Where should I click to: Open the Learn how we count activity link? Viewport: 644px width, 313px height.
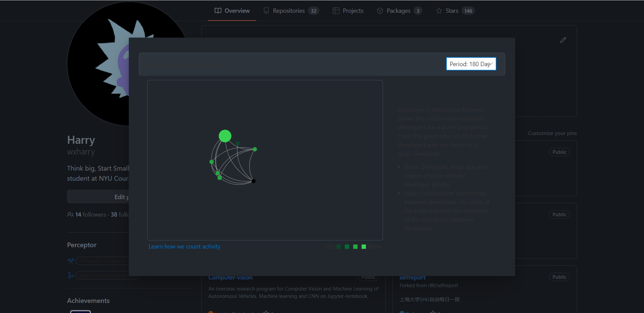(184, 247)
